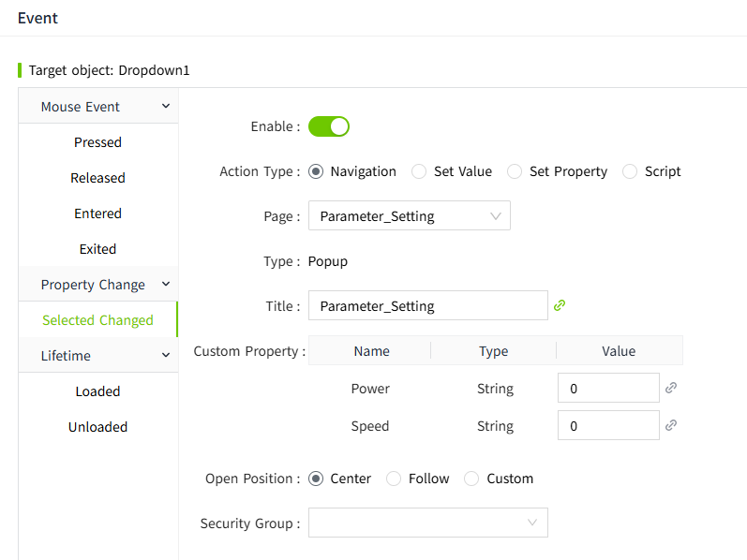
Task: Select the Pressed mouse event
Action: click(x=97, y=142)
